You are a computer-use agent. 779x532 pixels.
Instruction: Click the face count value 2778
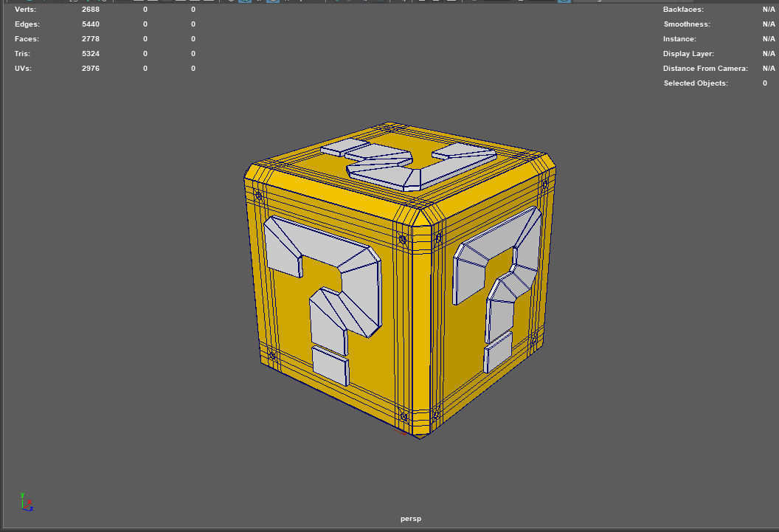[x=91, y=39]
